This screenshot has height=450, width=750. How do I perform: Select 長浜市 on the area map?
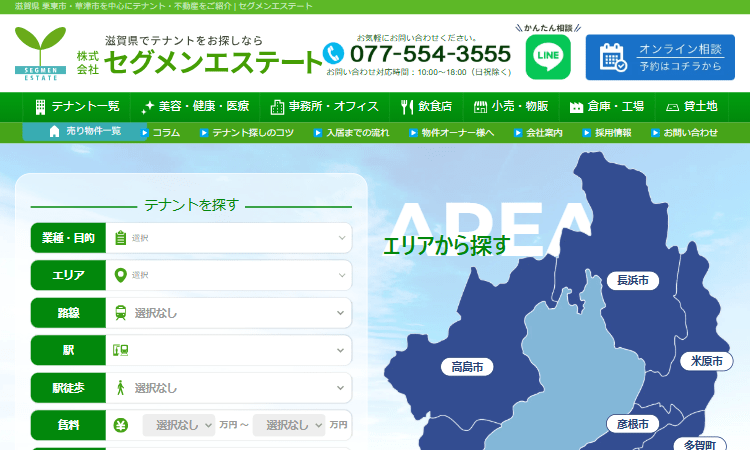(632, 280)
